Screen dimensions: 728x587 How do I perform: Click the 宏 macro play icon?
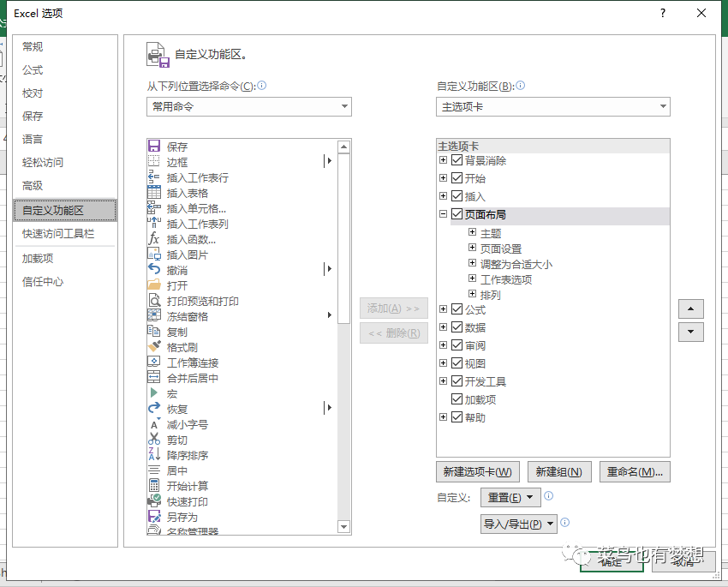[154, 392]
